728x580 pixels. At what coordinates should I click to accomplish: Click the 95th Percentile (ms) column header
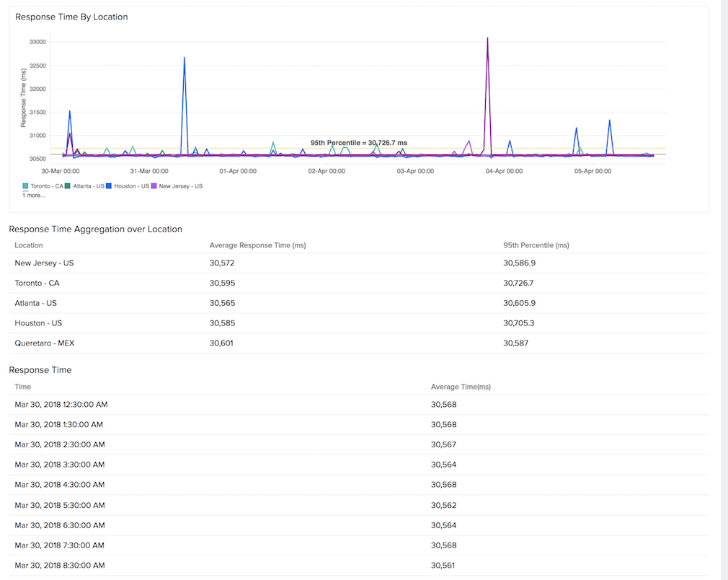coord(536,245)
